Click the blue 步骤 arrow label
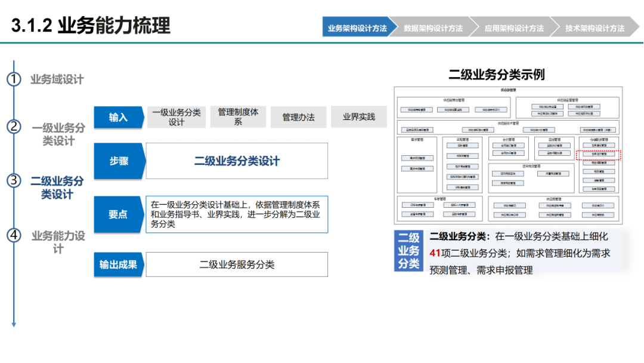 coord(119,161)
